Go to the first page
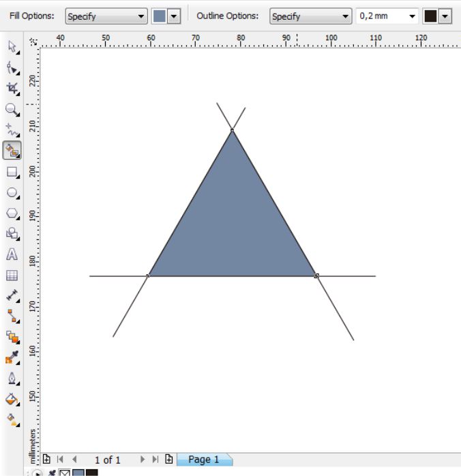This screenshot has width=461, height=476. 60,460
